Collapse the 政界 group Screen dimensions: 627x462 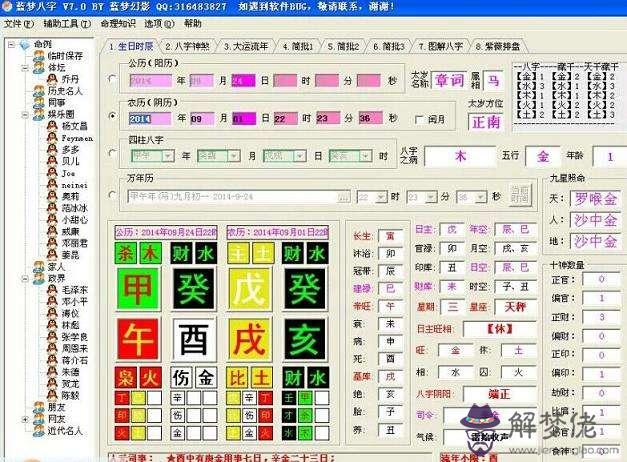click(x=25, y=278)
